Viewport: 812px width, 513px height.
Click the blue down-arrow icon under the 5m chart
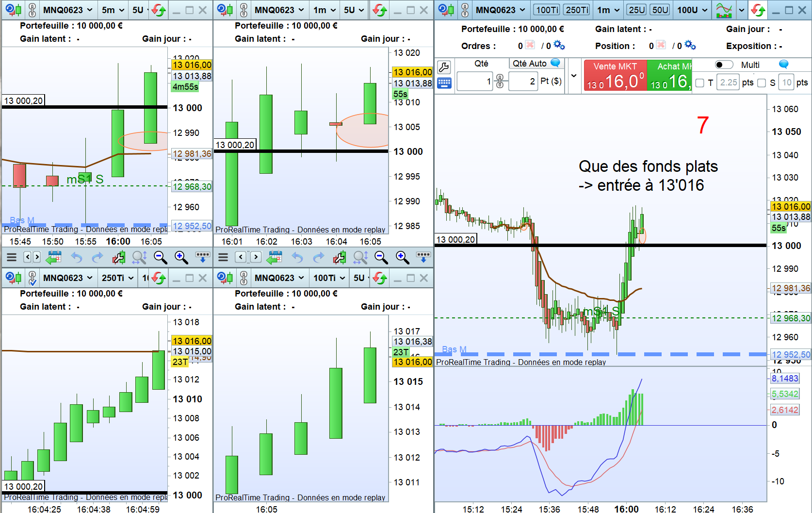pos(203,257)
